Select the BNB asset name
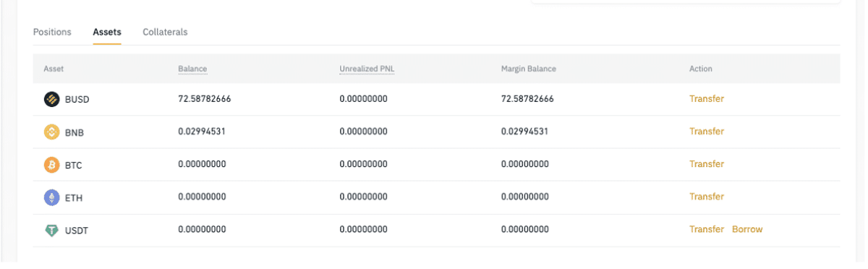 click(x=75, y=132)
